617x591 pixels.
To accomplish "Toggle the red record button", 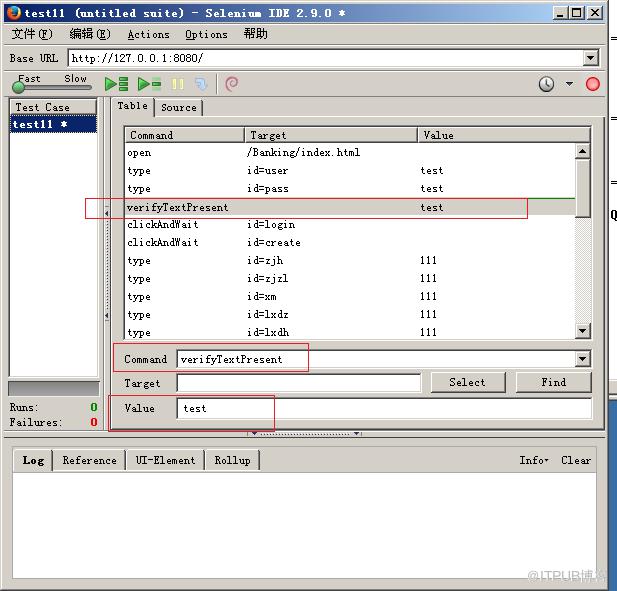I will tap(593, 84).
